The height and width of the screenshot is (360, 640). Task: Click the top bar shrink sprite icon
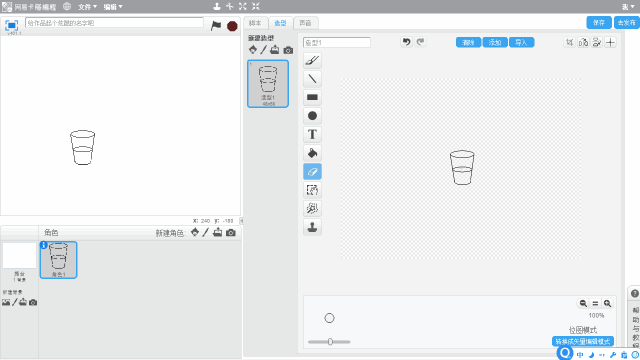pos(256,6)
